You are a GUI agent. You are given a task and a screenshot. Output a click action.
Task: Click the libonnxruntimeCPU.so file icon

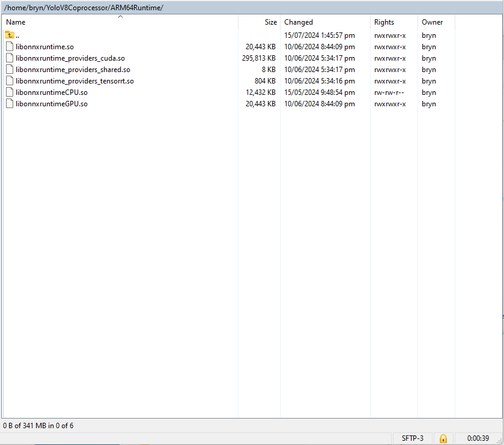click(10, 92)
